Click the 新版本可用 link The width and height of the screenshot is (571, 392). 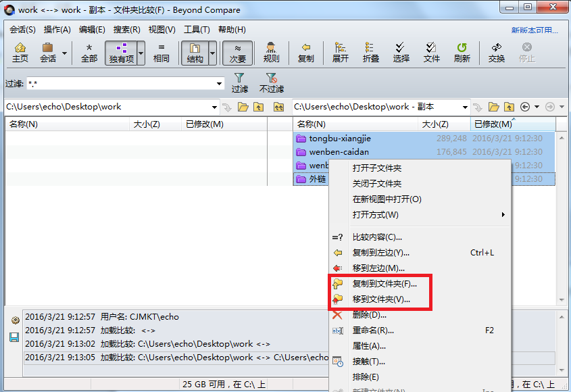(533, 29)
